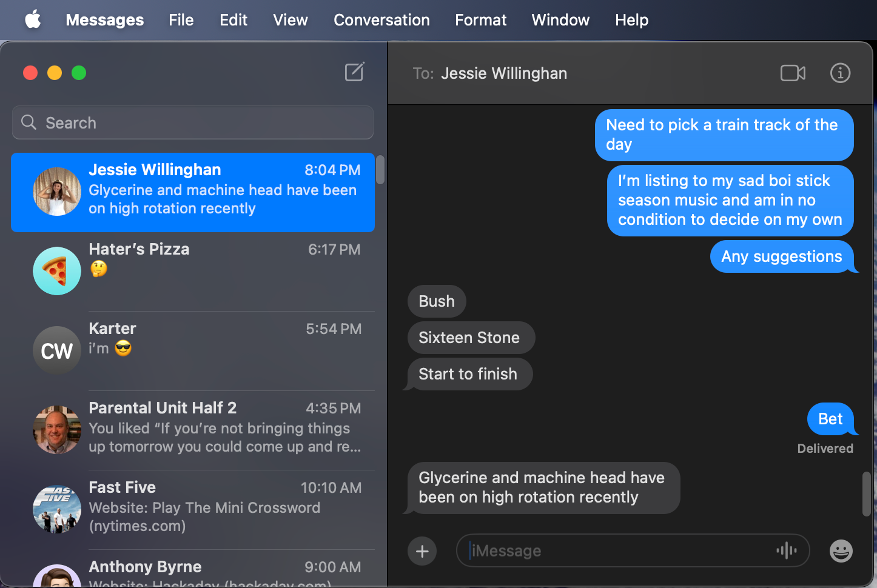Viewport: 877px width, 588px height.
Task: Click the Delivered status label
Action: click(x=825, y=449)
